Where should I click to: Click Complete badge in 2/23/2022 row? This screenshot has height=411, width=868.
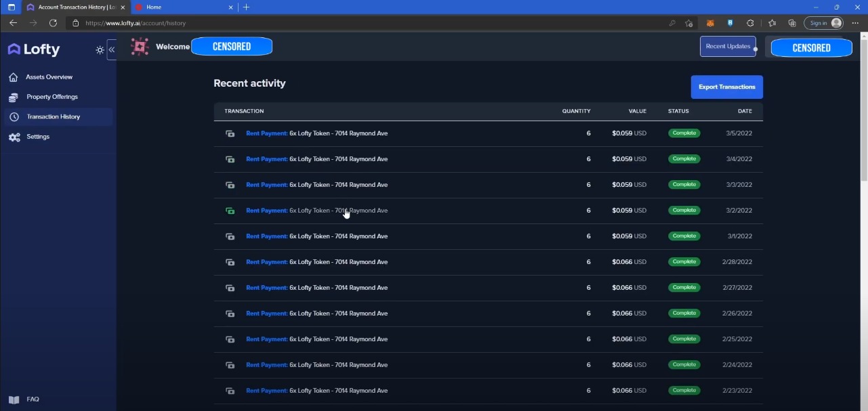click(684, 391)
